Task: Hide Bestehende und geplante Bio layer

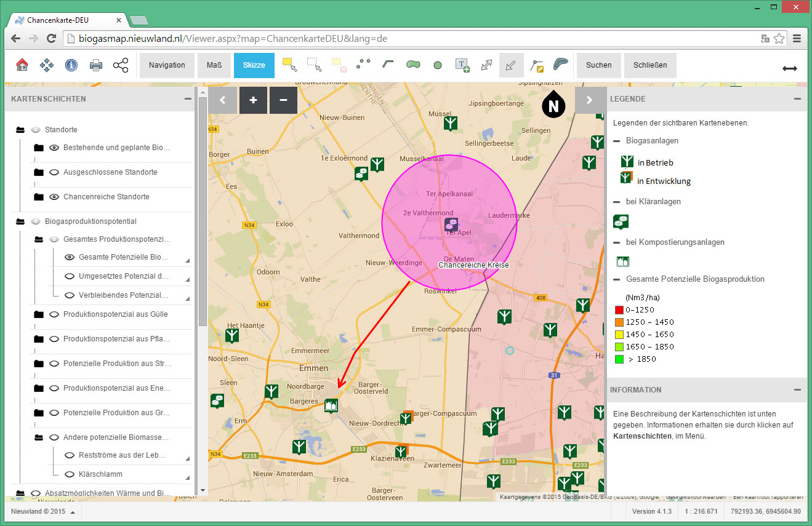Action: [54, 148]
